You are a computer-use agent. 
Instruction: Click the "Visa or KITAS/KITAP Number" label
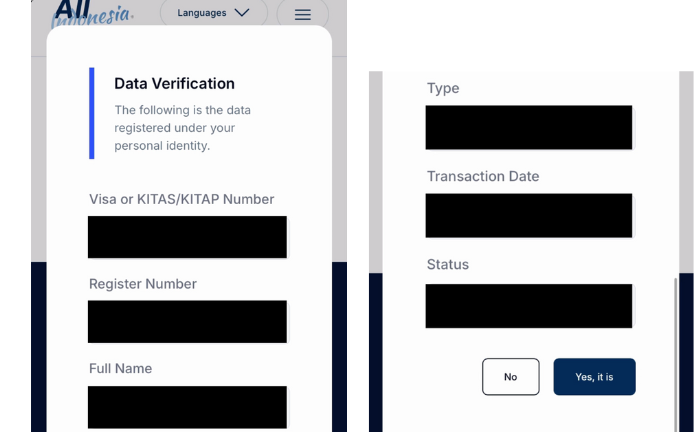tap(181, 199)
